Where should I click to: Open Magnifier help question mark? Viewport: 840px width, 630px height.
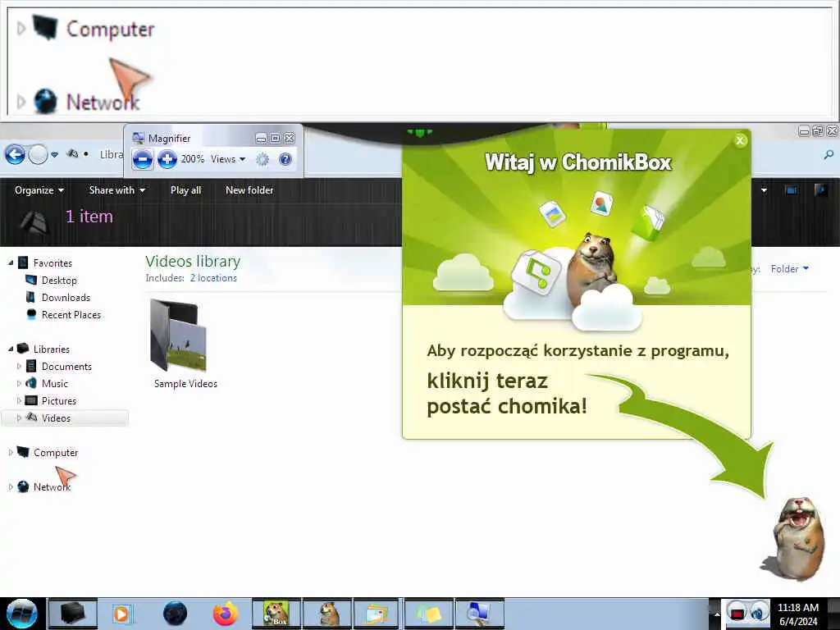coord(285,159)
